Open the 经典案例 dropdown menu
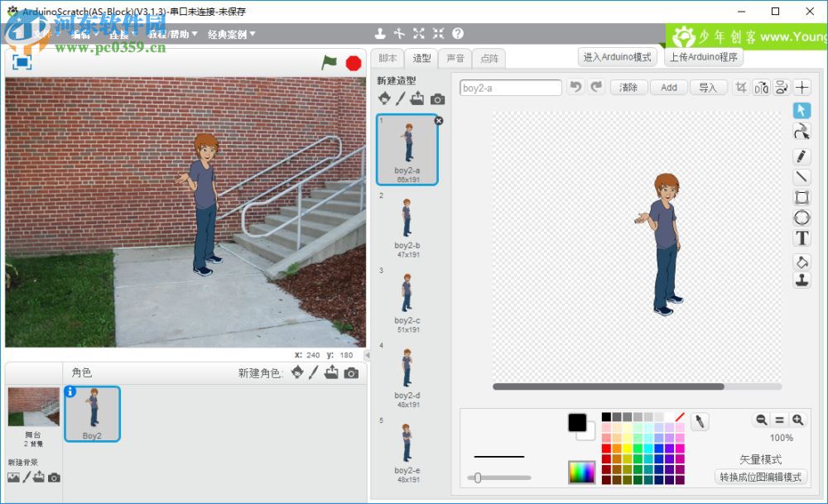The height and width of the screenshot is (504, 828). (x=231, y=34)
